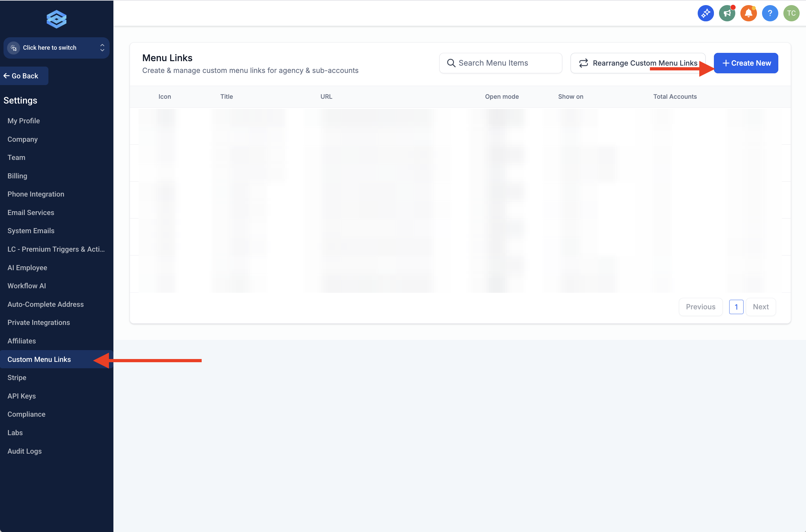Select AI Employee in the sidebar

point(27,267)
